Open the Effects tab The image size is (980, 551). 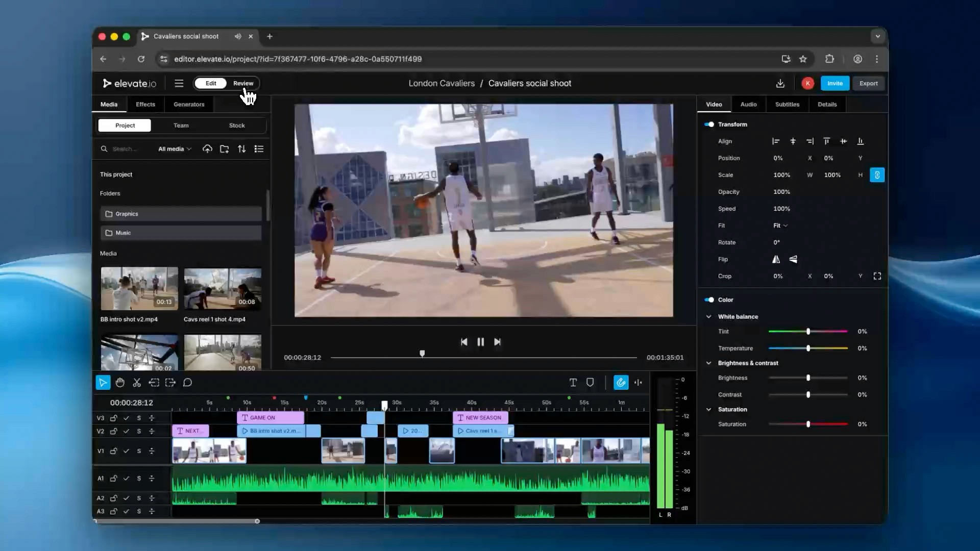145,104
